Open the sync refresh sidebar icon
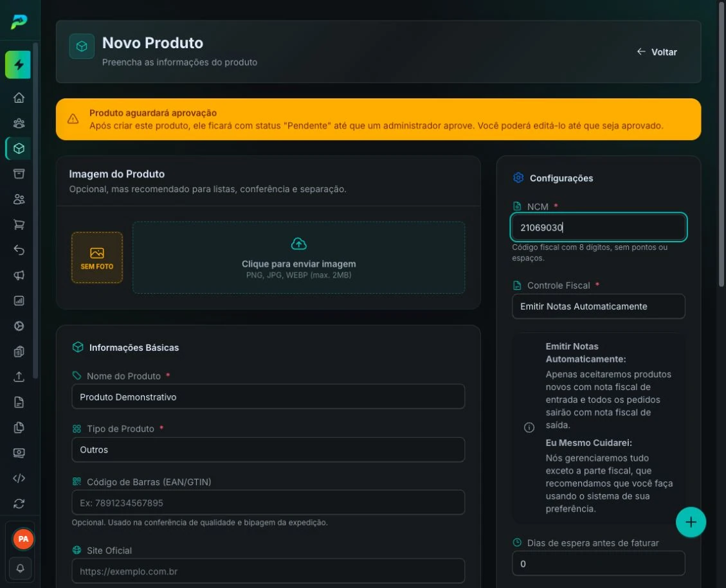 pos(19,504)
